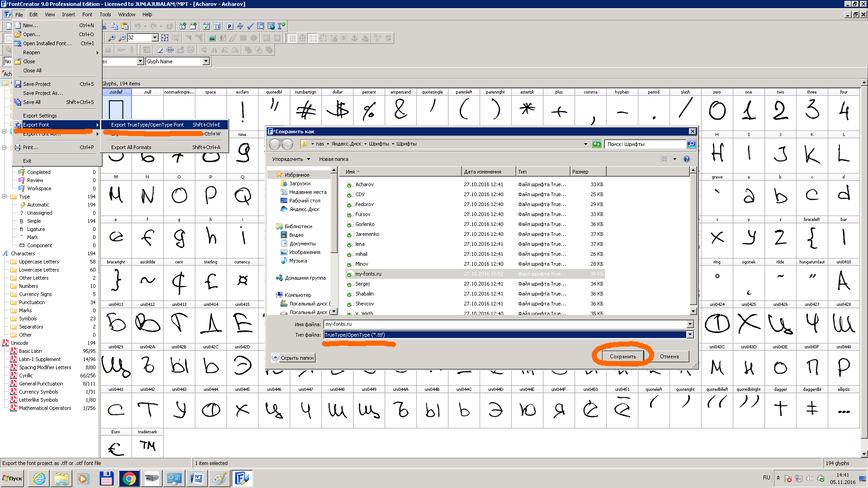
Task: Click the Copy icon in the toolbar
Action: 114,26
